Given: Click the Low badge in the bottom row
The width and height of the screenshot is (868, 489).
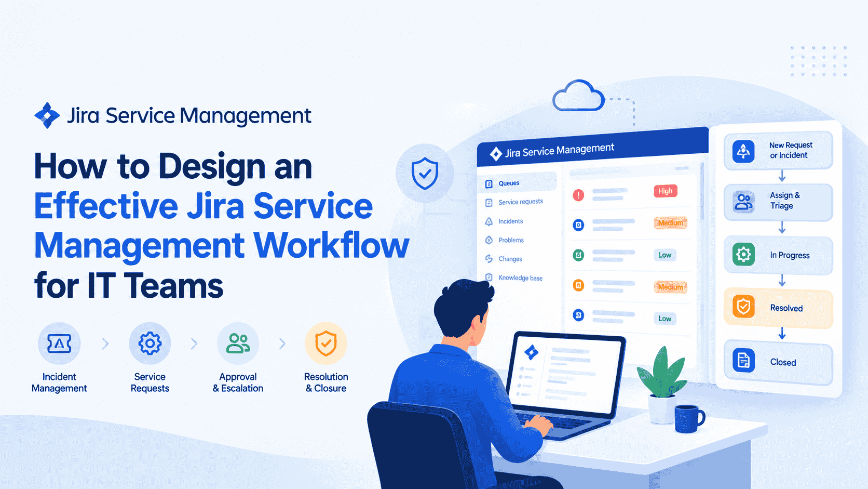Looking at the screenshot, I should click(x=664, y=319).
